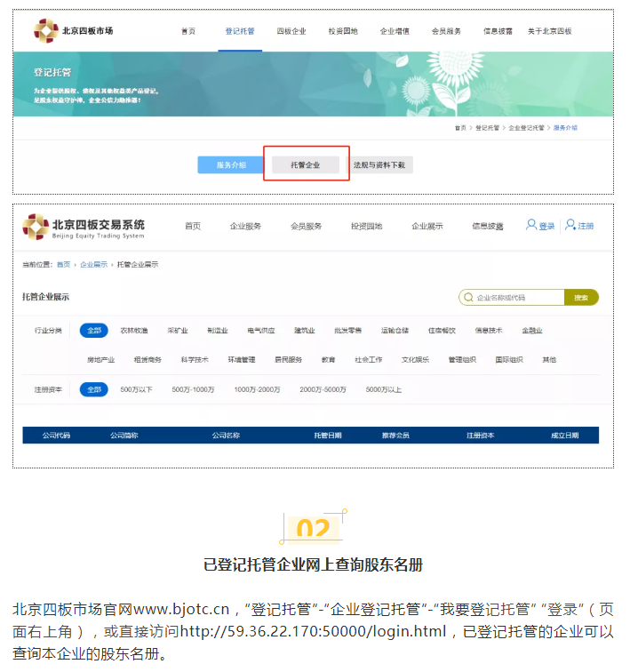Screen dimensions: 630x672
Task: Open 信息披露 in trading system menu
Action: click(487, 227)
